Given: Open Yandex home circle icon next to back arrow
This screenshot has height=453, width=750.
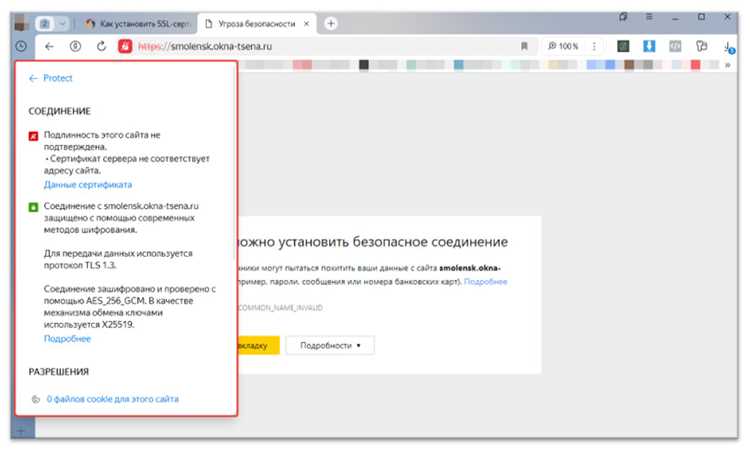Looking at the screenshot, I should 75,46.
